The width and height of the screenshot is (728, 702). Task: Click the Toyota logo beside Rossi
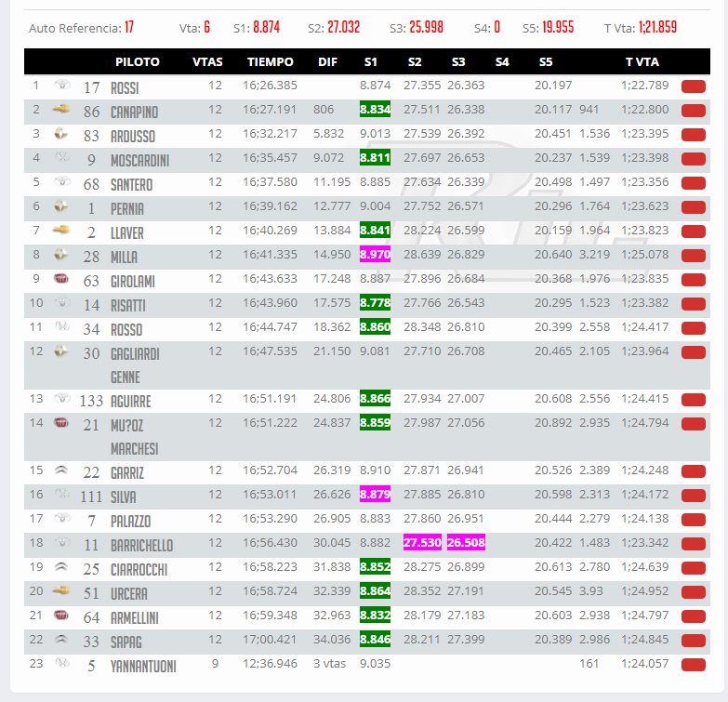click(61, 85)
